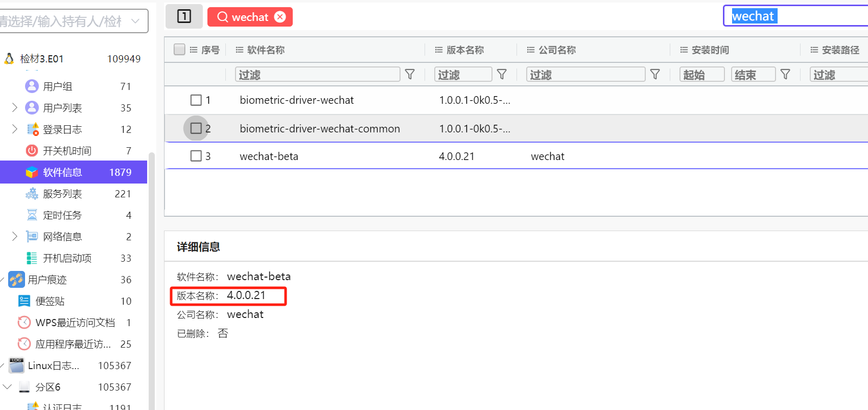The width and height of the screenshot is (868, 410).
Task: Open the 公司名称 column menu icon
Action: 530,50
